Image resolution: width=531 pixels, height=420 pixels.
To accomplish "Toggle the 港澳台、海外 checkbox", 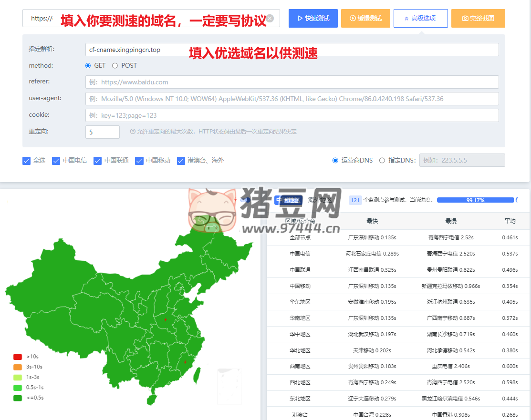I will (x=181, y=161).
